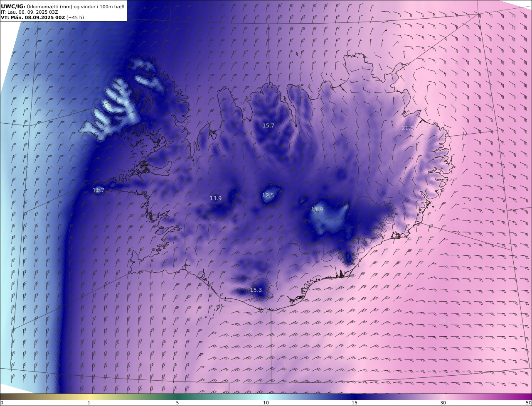The height and width of the screenshot is (406, 532).
Task: Click the 50 tick label on the color scale
Action: pyautogui.click(x=529, y=403)
